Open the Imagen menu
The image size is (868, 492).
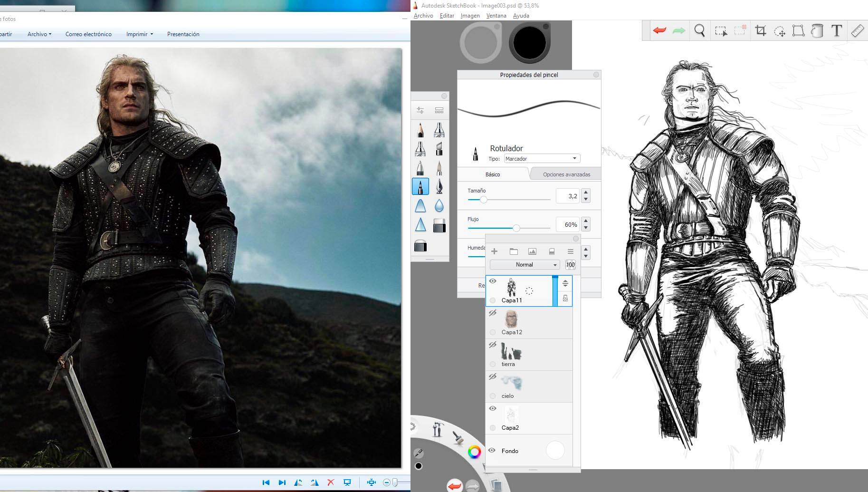(x=470, y=16)
